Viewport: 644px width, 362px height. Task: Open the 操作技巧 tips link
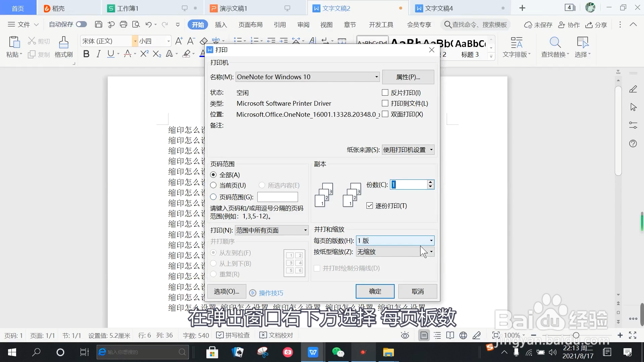(x=271, y=293)
